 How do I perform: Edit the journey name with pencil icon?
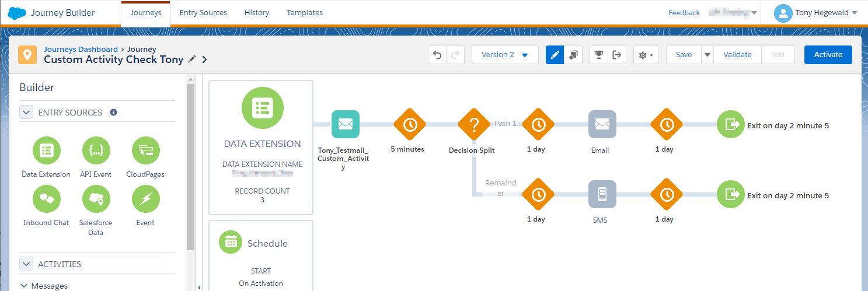point(192,59)
